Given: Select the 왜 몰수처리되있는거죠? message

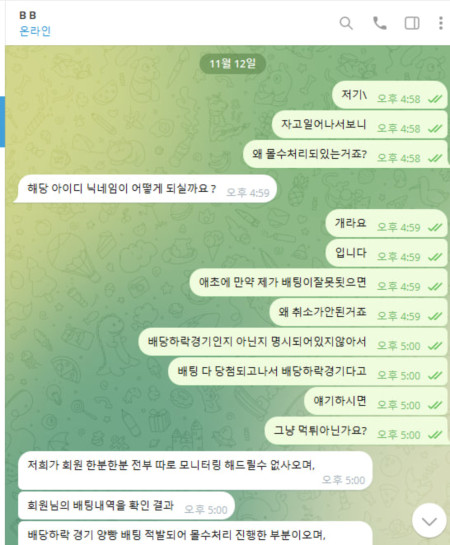Looking at the screenshot, I should pos(345,154).
